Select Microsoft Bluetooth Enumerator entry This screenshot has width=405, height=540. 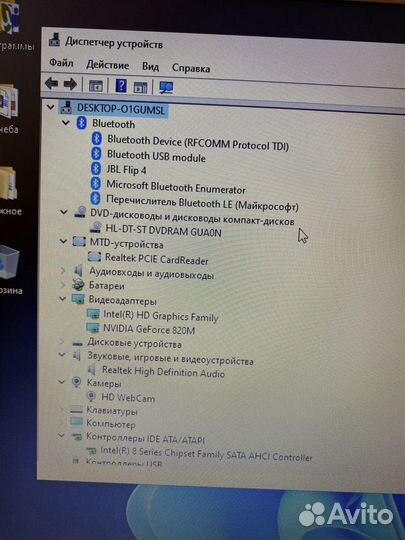pyautogui.click(x=176, y=187)
